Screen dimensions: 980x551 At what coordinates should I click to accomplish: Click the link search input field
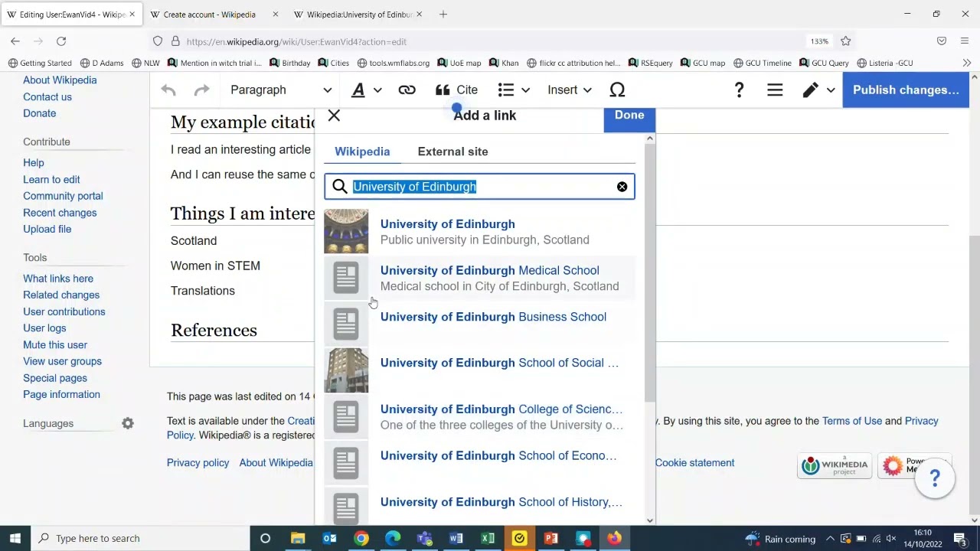[x=479, y=187]
